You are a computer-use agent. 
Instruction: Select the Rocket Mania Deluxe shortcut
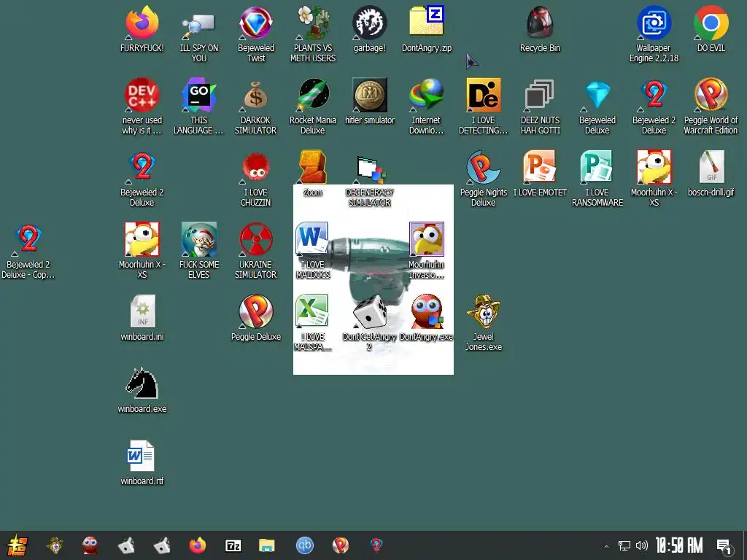tap(313, 107)
